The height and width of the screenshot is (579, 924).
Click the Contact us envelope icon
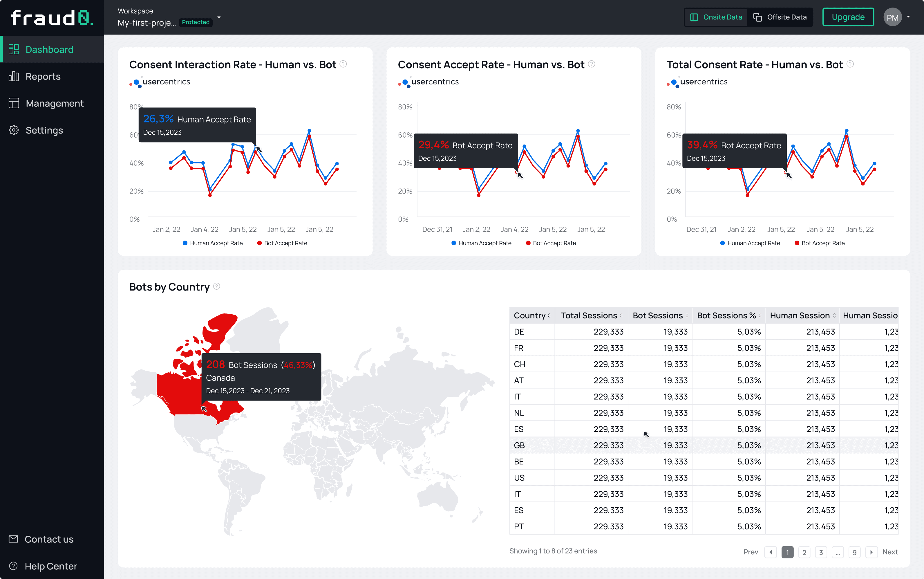13,539
